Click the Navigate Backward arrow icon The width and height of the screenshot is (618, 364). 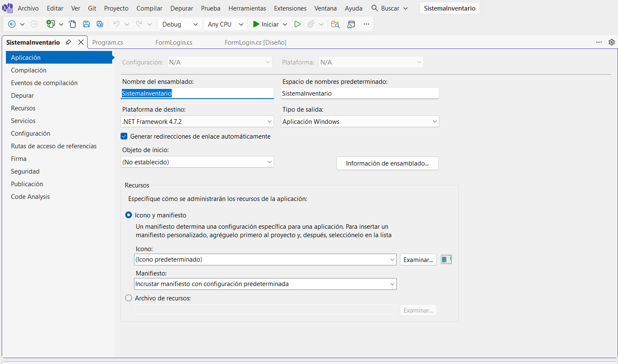pyautogui.click(x=12, y=24)
